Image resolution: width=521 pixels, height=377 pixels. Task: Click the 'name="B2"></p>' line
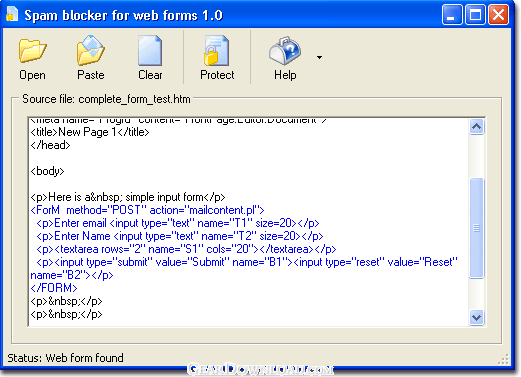[x=72, y=275]
